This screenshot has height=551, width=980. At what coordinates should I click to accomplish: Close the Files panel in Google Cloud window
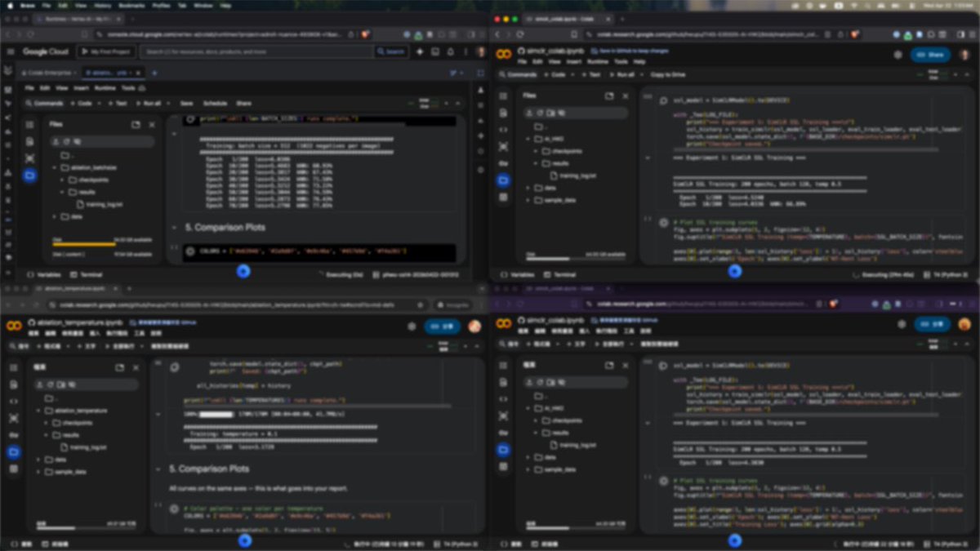(152, 125)
